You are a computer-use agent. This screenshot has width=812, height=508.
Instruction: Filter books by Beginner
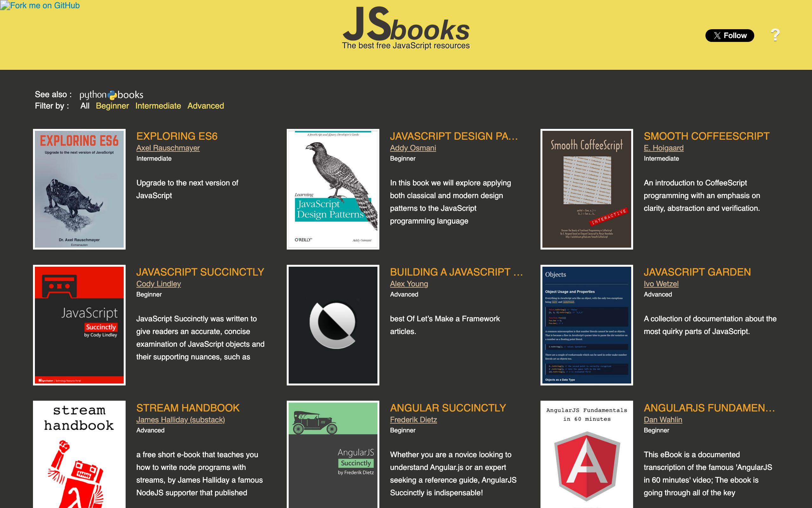tap(112, 106)
